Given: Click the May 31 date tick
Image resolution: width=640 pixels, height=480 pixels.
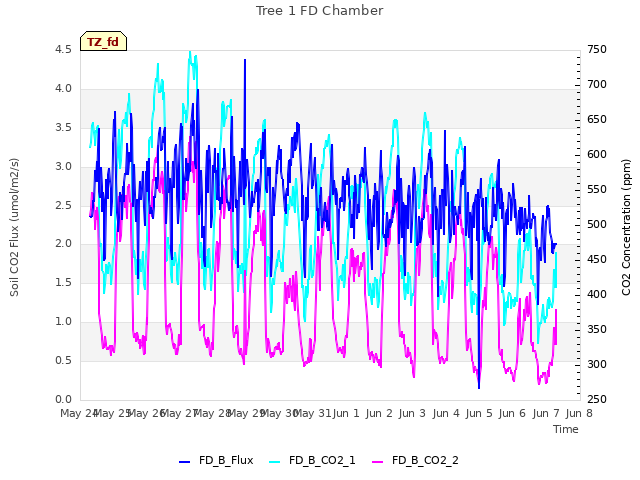Looking at the screenshot, I should tap(312, 413).
